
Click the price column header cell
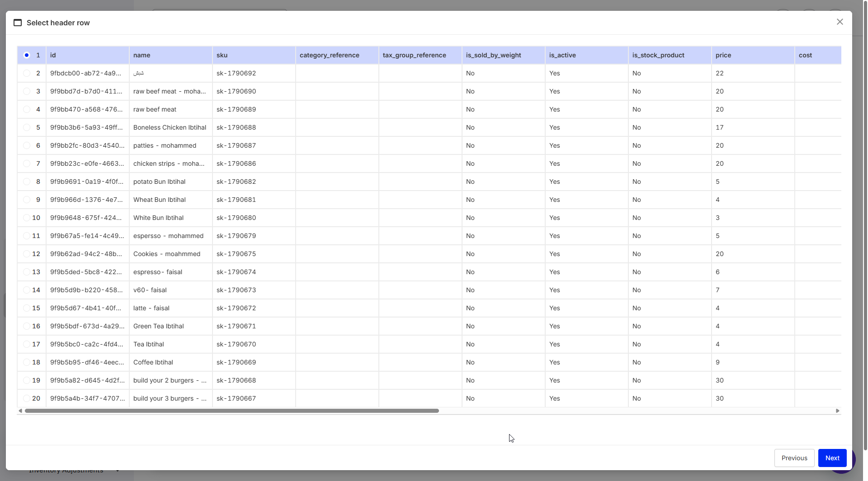pyautogui.click(x=723, y=55)
